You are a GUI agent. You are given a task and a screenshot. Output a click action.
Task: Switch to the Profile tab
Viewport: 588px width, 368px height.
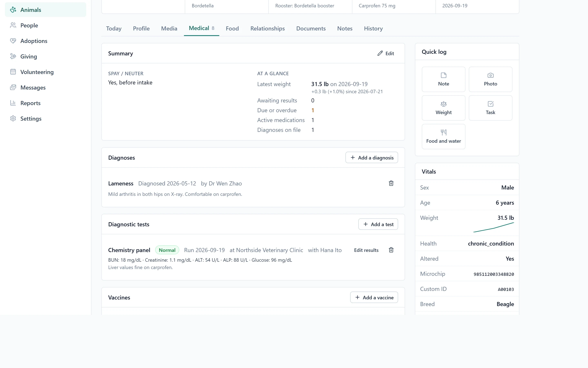[x=141, y=28]
